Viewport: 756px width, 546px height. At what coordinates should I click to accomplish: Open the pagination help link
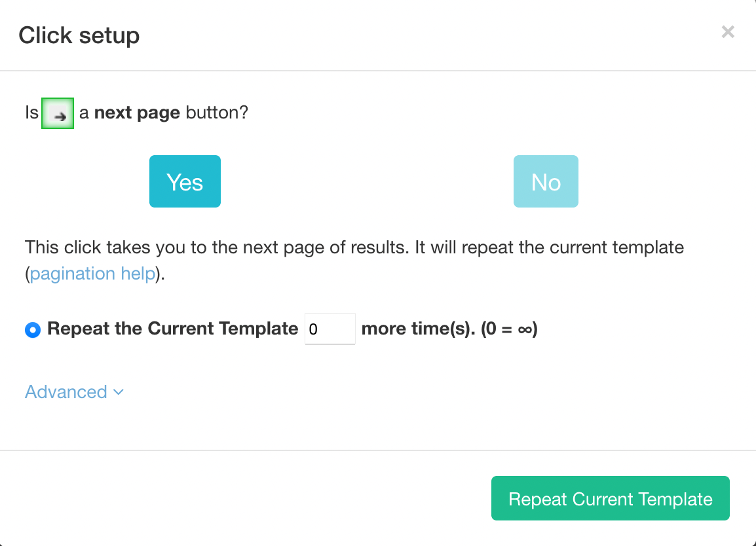click(x=92, y=273)
